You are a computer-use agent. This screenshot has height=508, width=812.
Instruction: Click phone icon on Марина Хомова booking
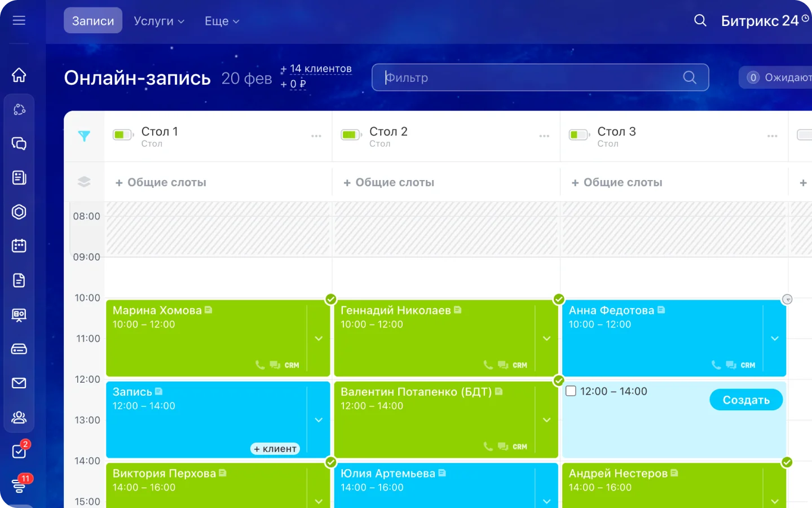tap(260, 365)
